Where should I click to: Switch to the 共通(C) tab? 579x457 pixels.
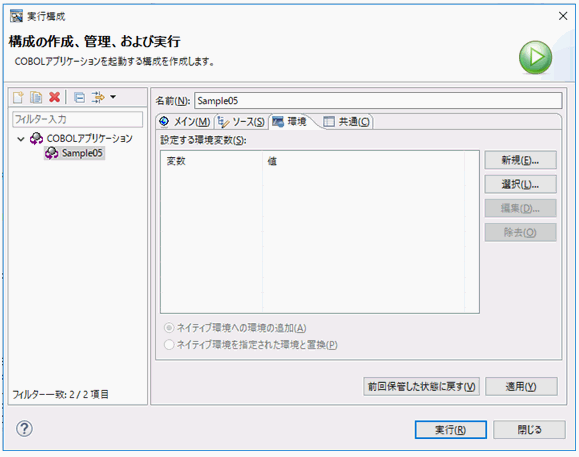click(346, 121)
